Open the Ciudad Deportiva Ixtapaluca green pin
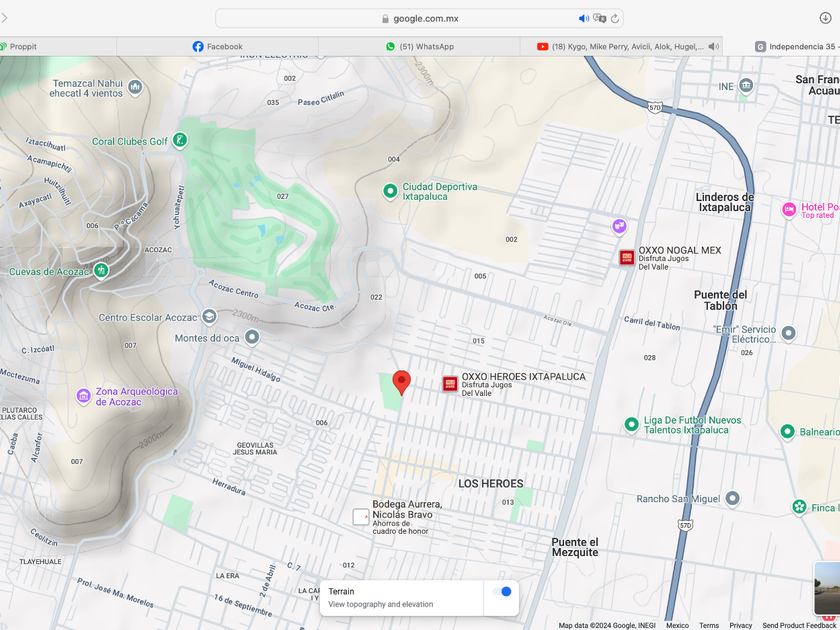840x630 pixels. coord(390,191)
